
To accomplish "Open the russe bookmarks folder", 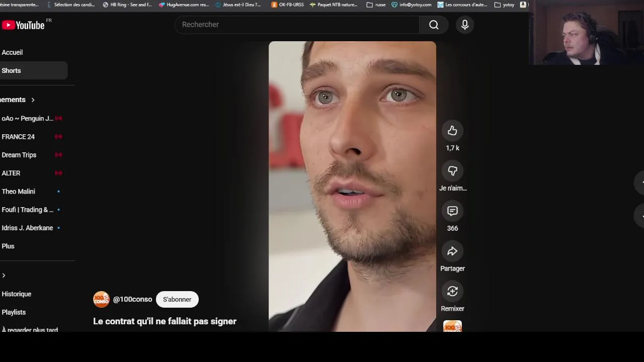I will coord(376,5).
